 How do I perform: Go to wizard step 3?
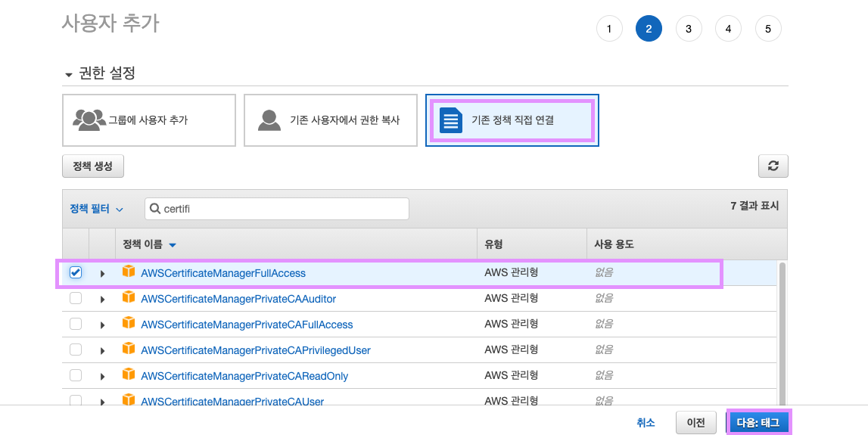(x=689, y=29)
